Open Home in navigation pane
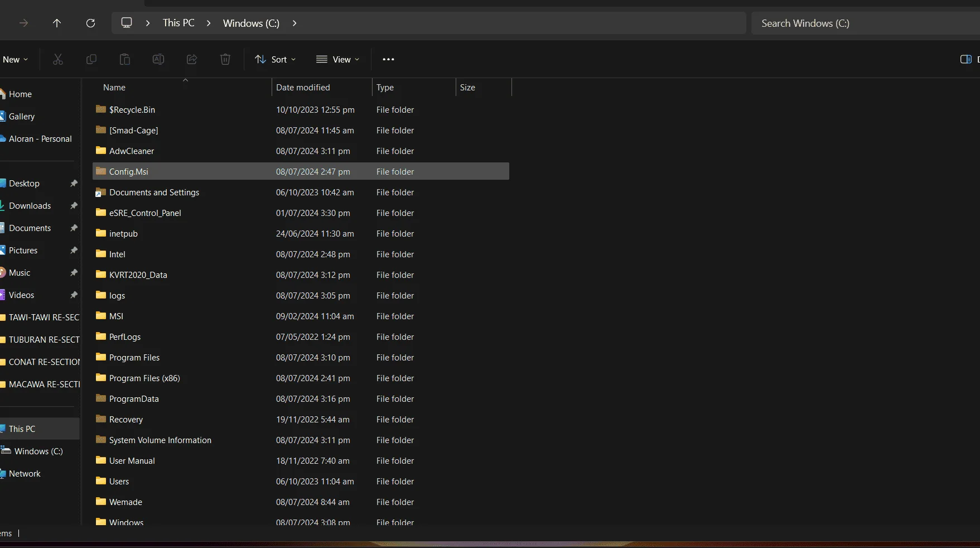The height and width of the screenshot is (548, 980). pyautogui.click(x=20, y=94)
